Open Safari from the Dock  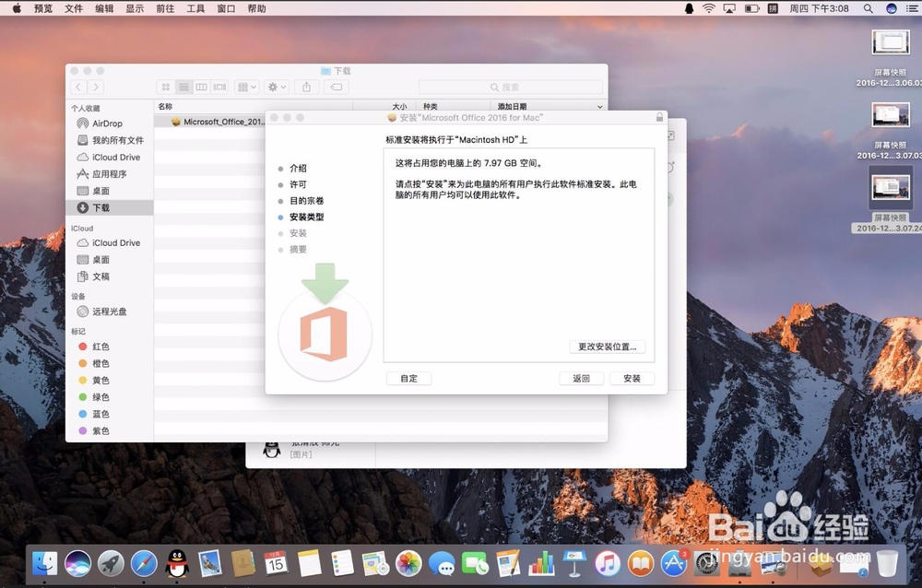pos(144,563)
